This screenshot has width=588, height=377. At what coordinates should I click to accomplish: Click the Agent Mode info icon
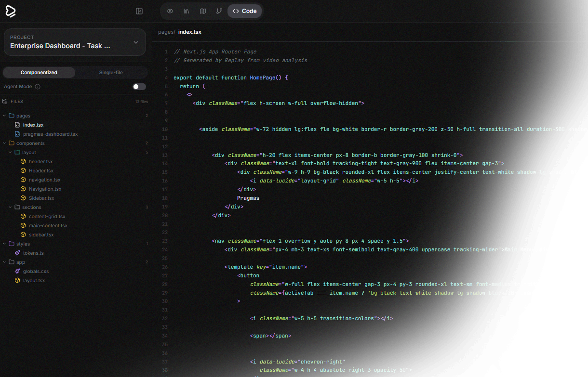[x=38, y=87]
